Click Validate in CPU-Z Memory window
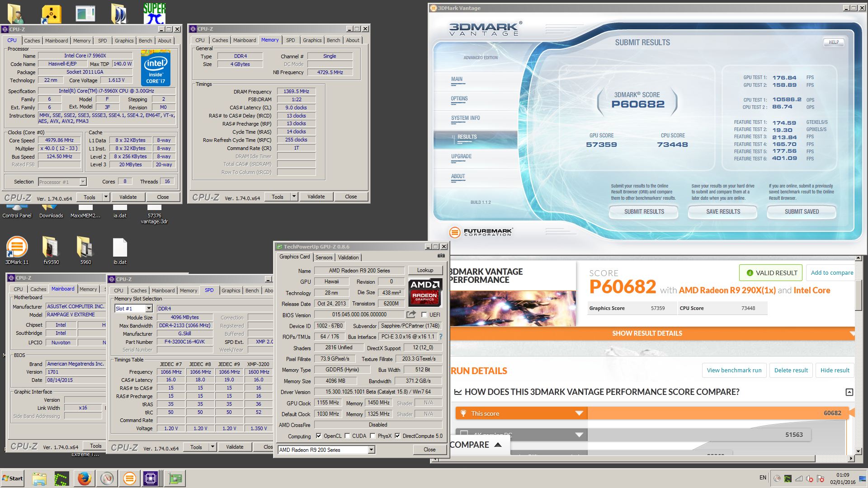The width and height of the screenshot is (868, 488). click(316, 197)
